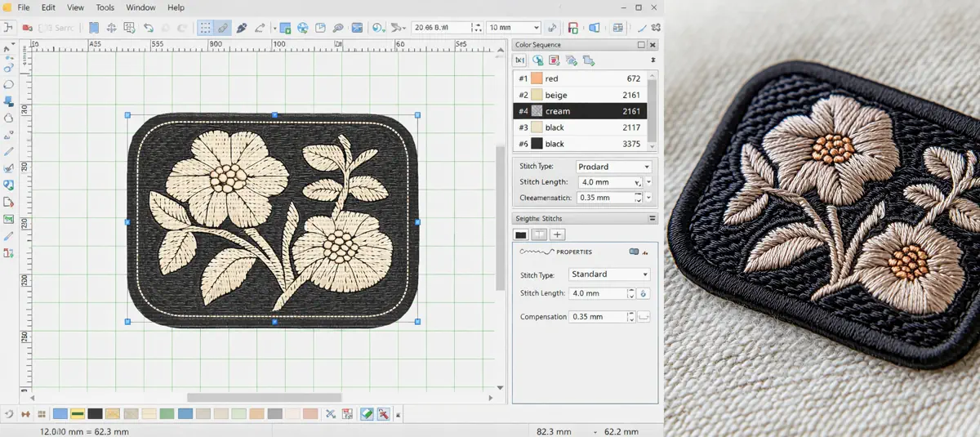
Task: Click the green eraser icon in bottom palette bar
Action: click(x=367, y=414)
